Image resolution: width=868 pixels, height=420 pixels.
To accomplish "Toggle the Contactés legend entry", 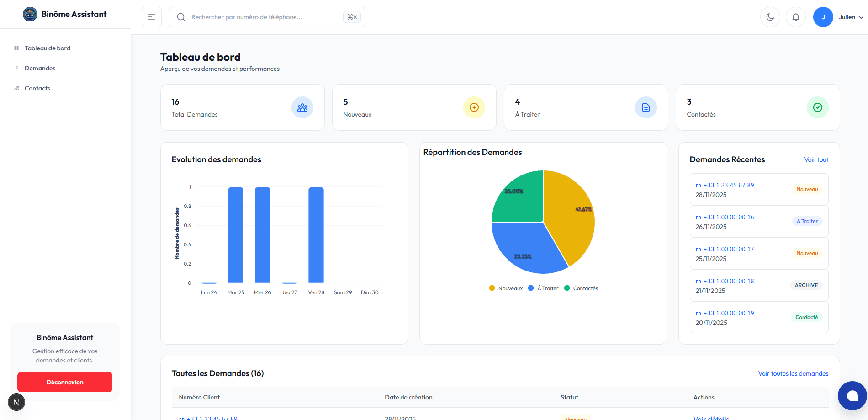I will pyautogui.click(x=581, y=288).
